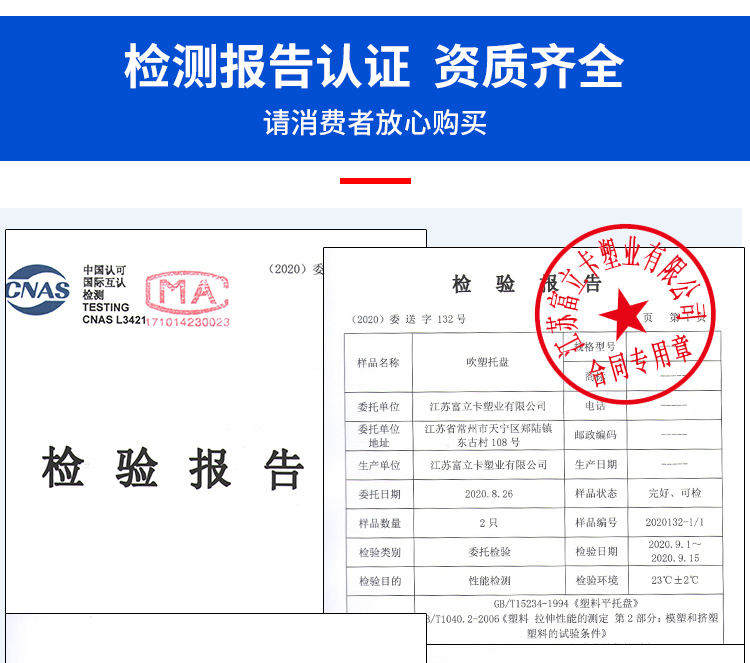This screenshot has height=663, width=750.
Task: Click the 东古村108号 address line
Action: (488, 442)
